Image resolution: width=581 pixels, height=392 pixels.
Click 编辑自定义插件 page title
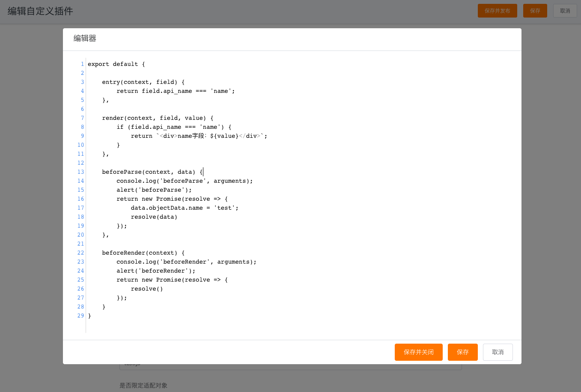(x=40, y=11)
